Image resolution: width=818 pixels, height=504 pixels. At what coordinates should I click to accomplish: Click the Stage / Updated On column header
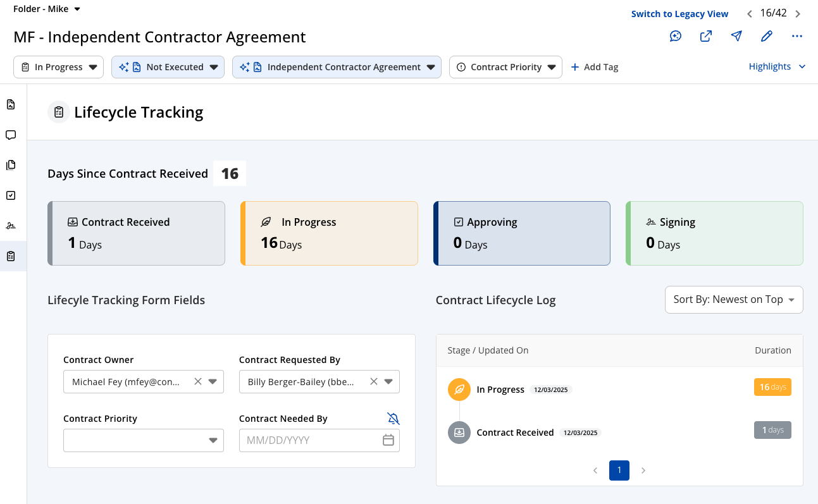tap(488, 350)
